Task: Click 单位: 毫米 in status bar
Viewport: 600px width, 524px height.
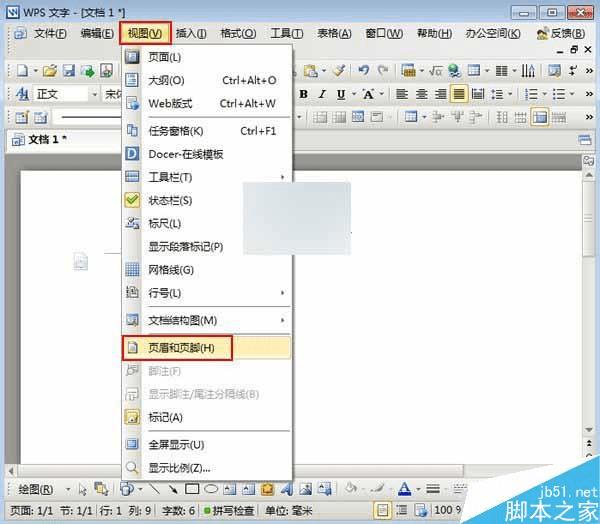Action: (x=289, y=510)
